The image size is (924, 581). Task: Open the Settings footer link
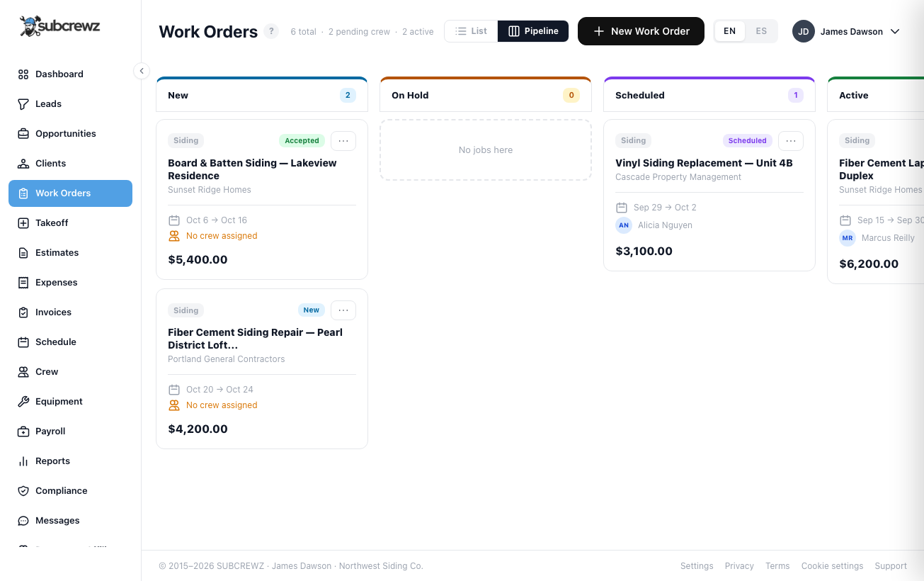tap(697, 566)
